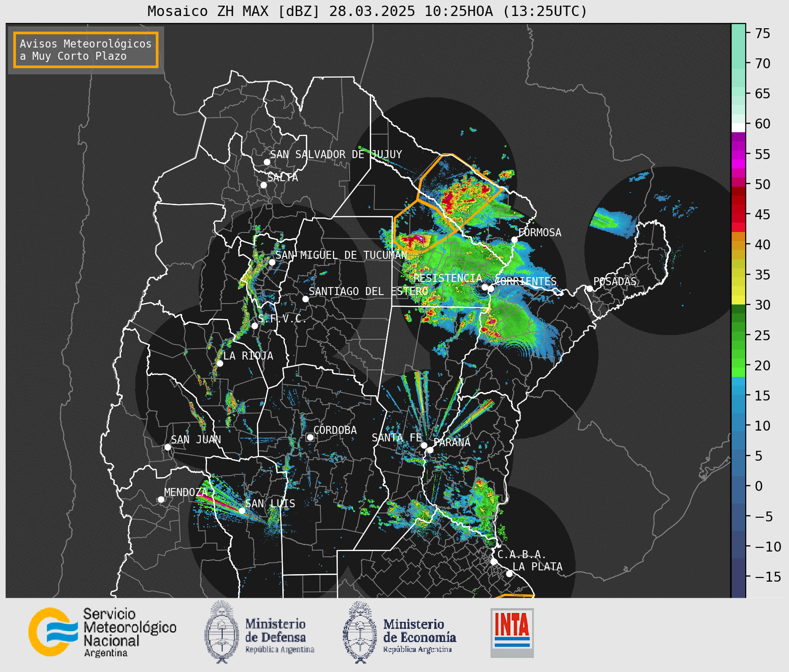
Task: Click the SAN JUAN city label
Action: [196, 440]
